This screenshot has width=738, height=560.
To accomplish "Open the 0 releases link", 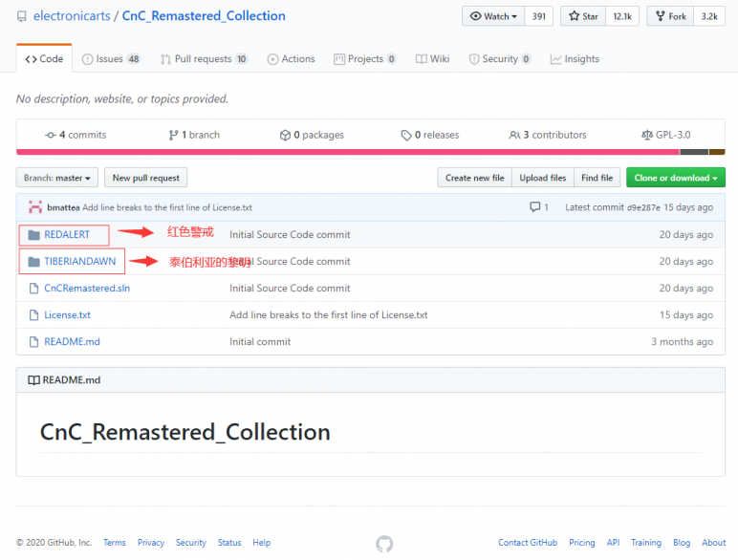I will [430, 135].
